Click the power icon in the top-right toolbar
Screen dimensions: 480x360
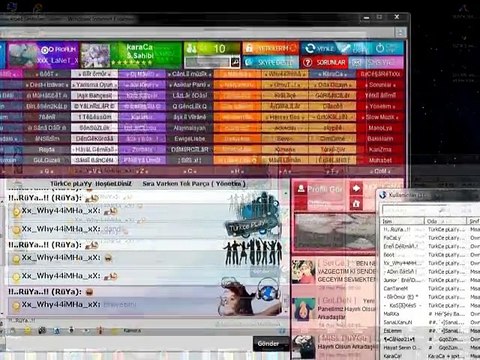point(380,48)
